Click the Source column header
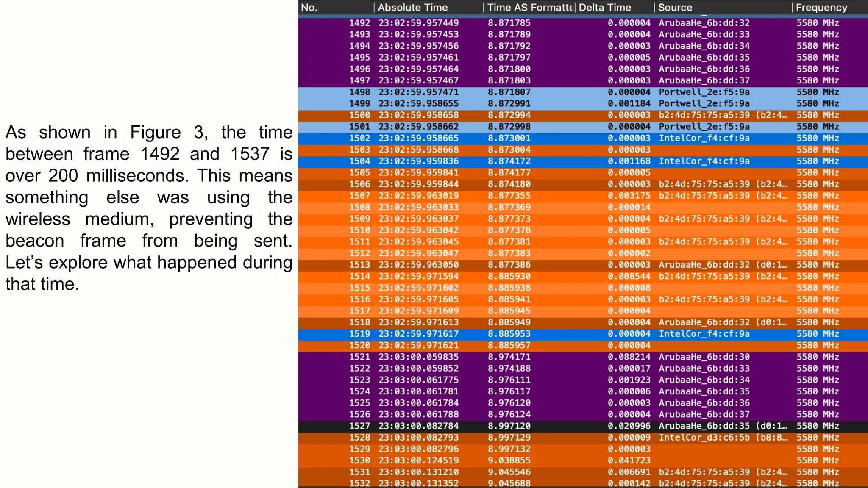Image resolution: width=868 pixels, height=488 pixels. [x=723, y=7]
